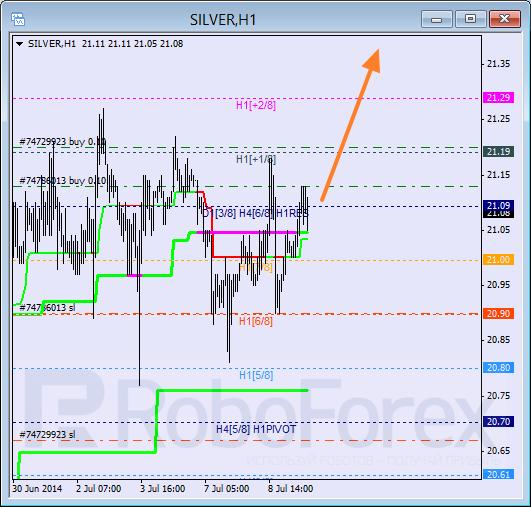Click the 7 Jul 05:00 time axis marker
531x507 pixels.
point(226,489)
